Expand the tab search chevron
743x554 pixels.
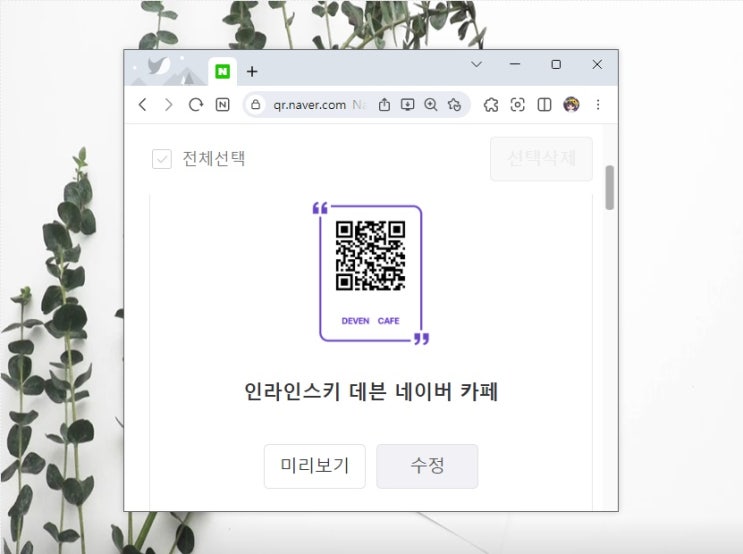click(x=477, y=64)
